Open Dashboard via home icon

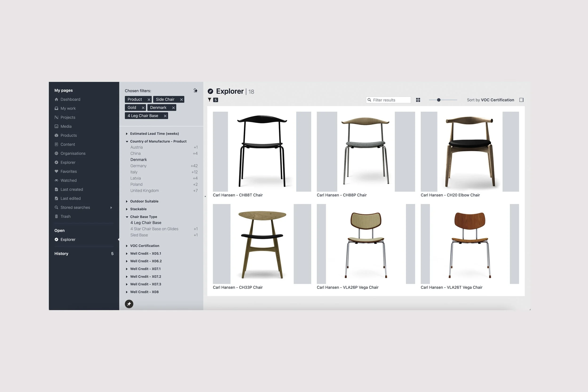56,99
